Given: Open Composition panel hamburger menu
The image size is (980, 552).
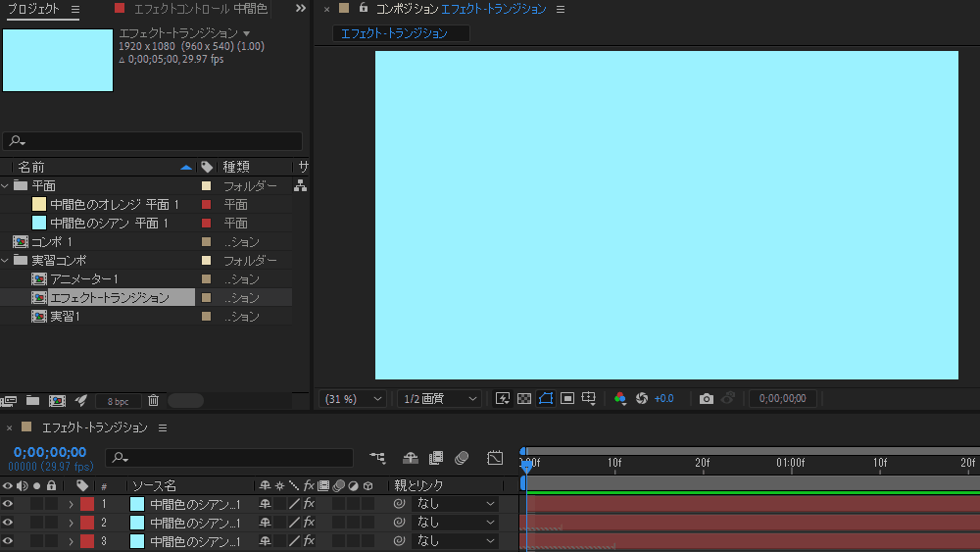Looking at the screenshot, I should (561, 10).
